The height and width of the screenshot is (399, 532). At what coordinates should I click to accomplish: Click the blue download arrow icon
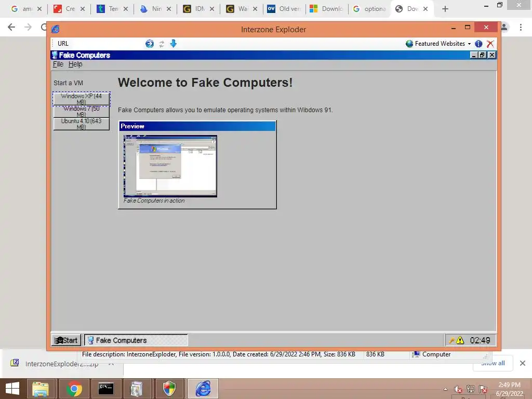[174, 44]
